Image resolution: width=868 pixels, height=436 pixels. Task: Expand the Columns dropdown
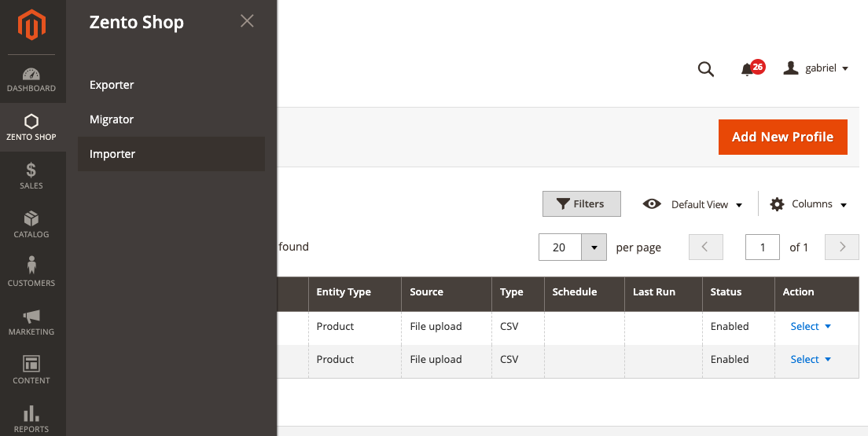tap(809, 204)
